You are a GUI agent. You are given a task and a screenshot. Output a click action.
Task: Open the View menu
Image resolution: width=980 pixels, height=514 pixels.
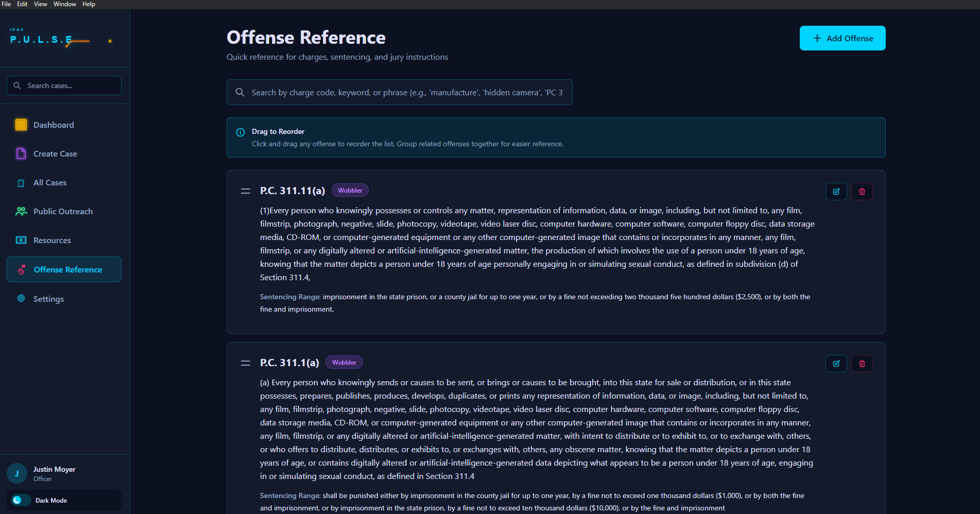[x=40, y=4]
